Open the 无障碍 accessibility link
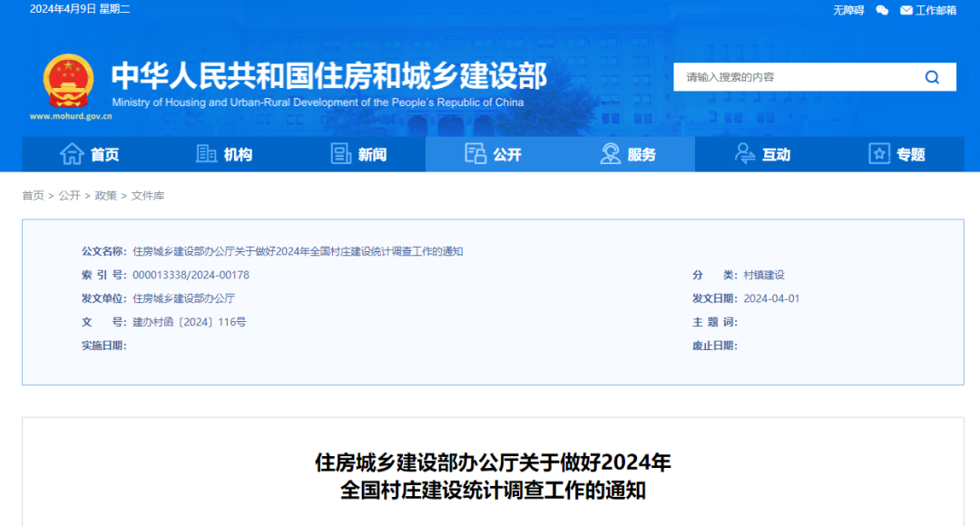Image resolution: width=980 pixels, height=526 pixels. [x=848, y=10]
